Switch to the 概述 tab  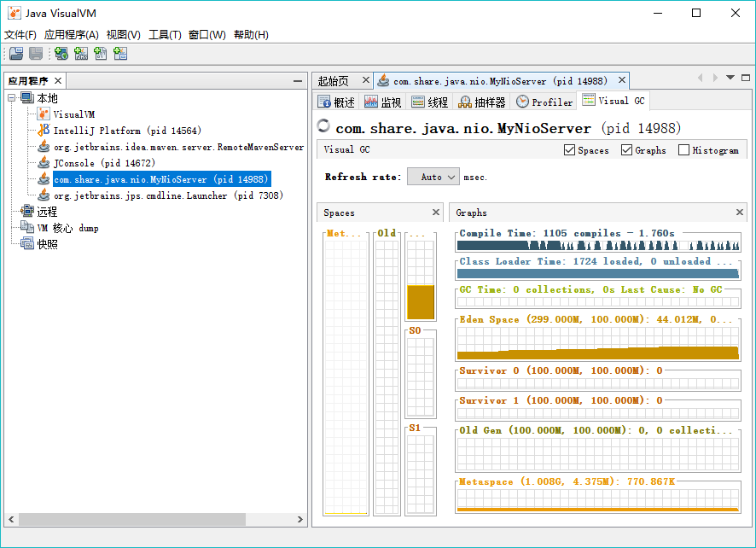(337, 102)
